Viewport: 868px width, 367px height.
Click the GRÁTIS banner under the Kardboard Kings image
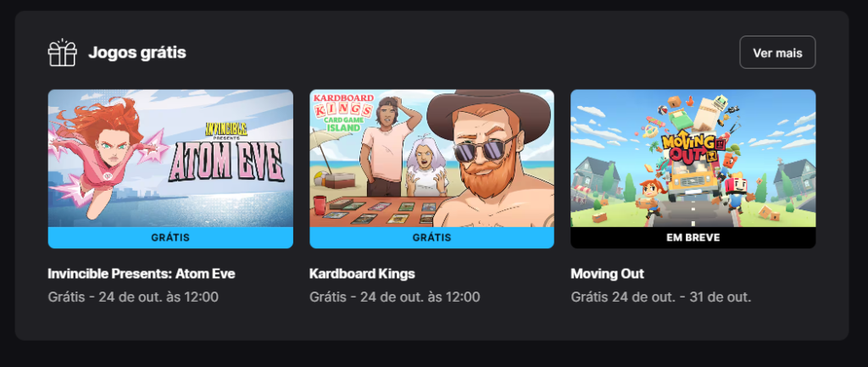click(431, 237)
